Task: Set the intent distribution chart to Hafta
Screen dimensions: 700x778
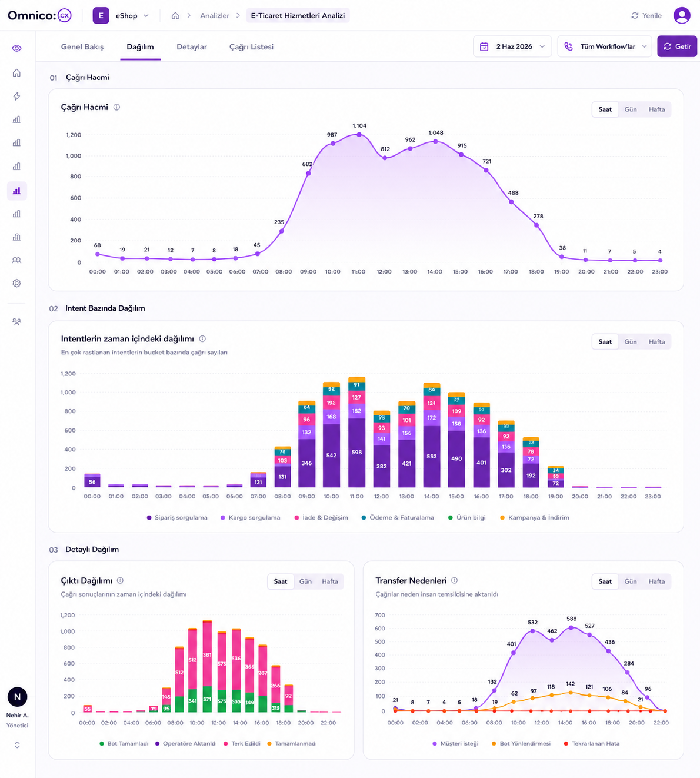Action: (656, 341)
